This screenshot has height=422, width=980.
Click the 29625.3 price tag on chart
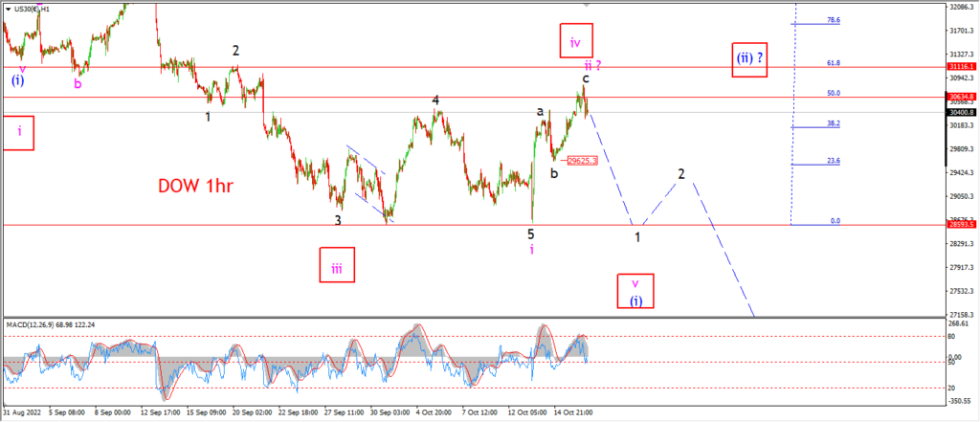pyautogui.click(x=583, y=162)
